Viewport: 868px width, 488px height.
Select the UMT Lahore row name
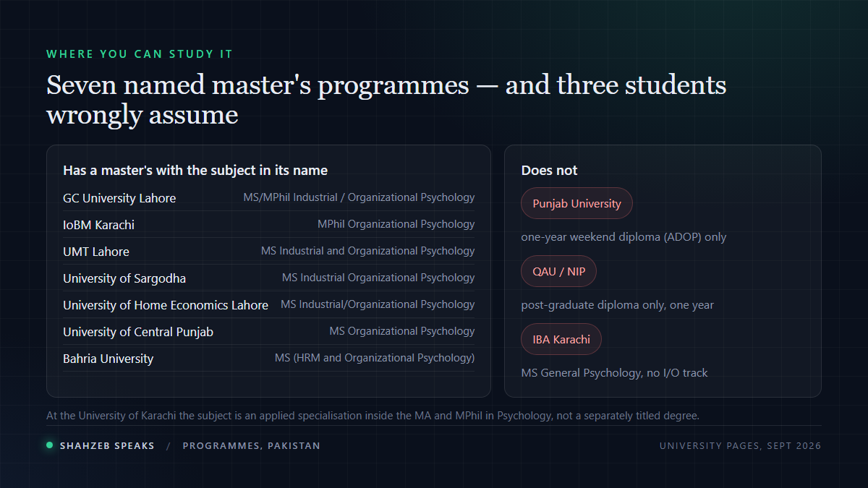coord(96,252)
